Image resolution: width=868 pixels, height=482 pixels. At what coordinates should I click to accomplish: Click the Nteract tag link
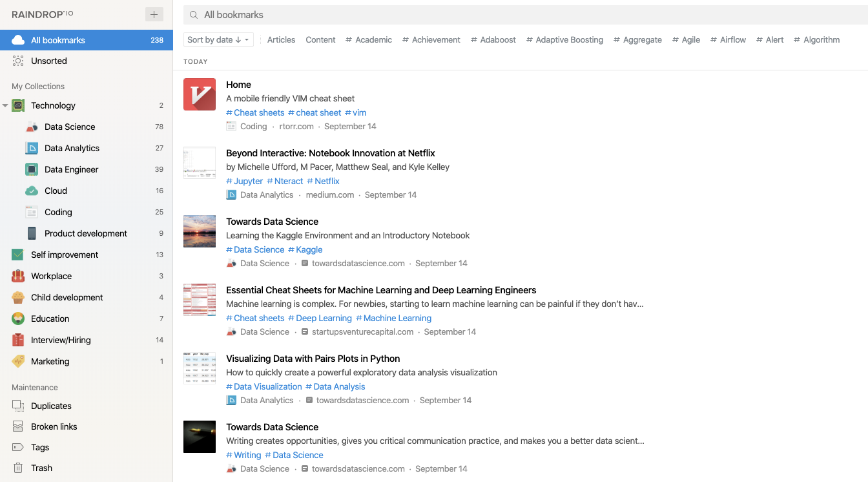(x=285, y=181)
